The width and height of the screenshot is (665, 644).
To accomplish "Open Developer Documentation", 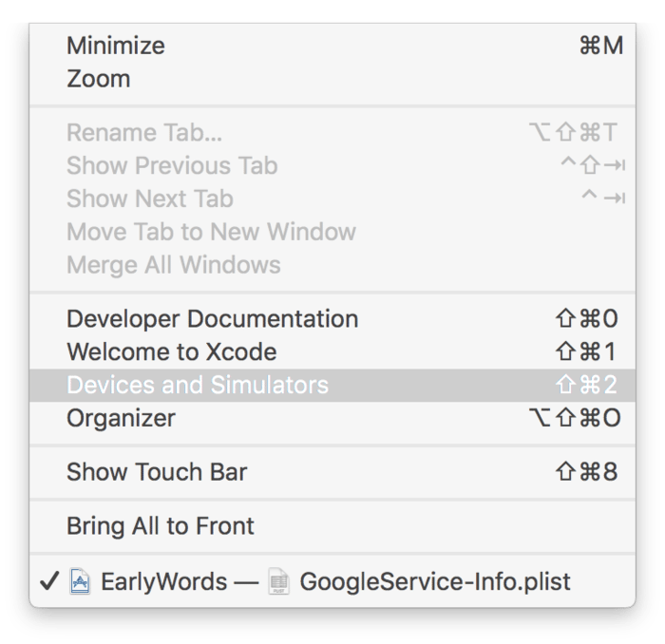I will tap(213, 319).
